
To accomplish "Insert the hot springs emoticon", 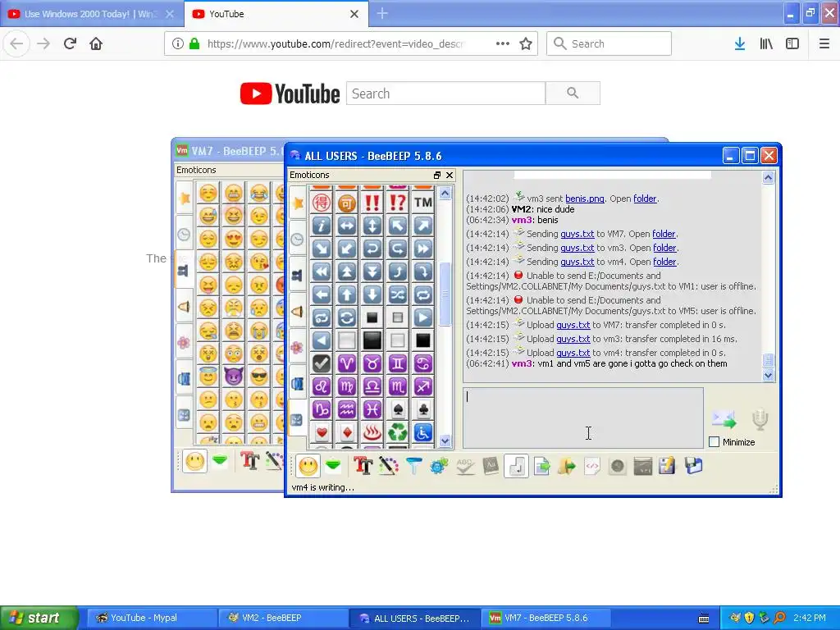I will 372,432.
